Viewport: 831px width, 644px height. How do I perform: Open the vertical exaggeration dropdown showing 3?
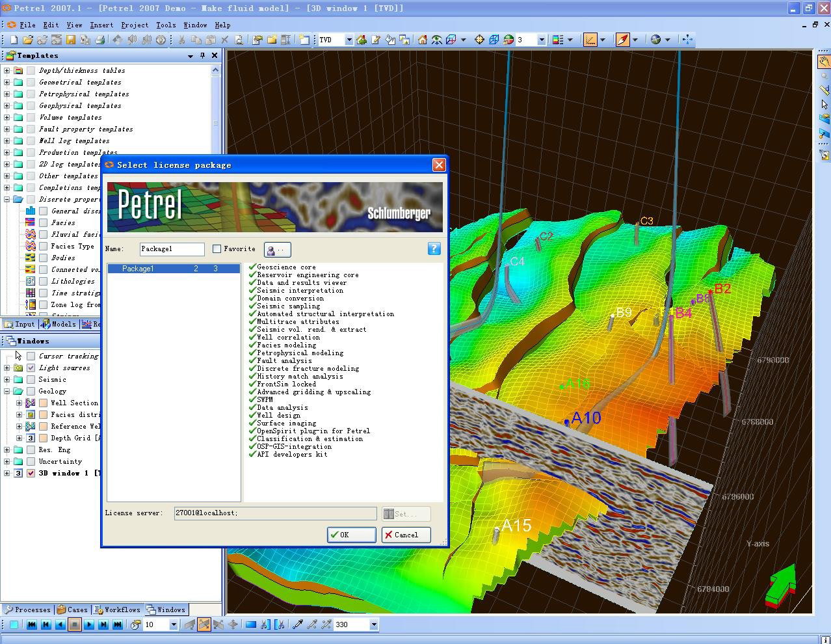pyautogui.click(x=541, y=40)
